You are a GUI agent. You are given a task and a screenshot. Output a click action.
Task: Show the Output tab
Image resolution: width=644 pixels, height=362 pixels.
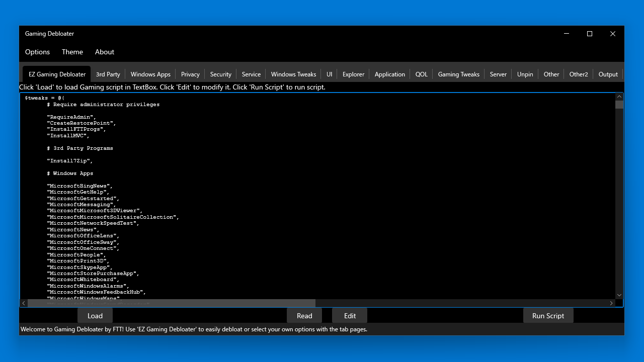click(608, 74)
